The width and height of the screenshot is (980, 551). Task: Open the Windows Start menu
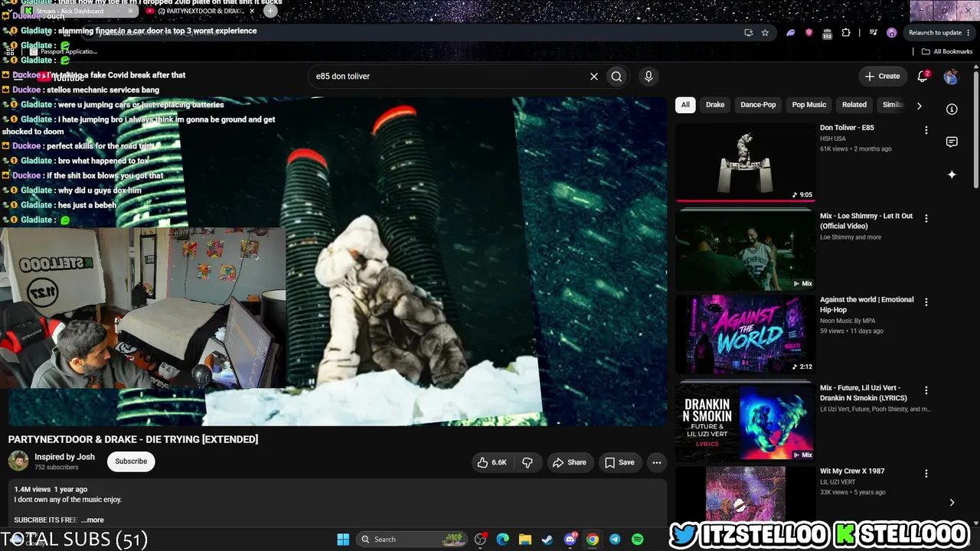coord(343,540)
